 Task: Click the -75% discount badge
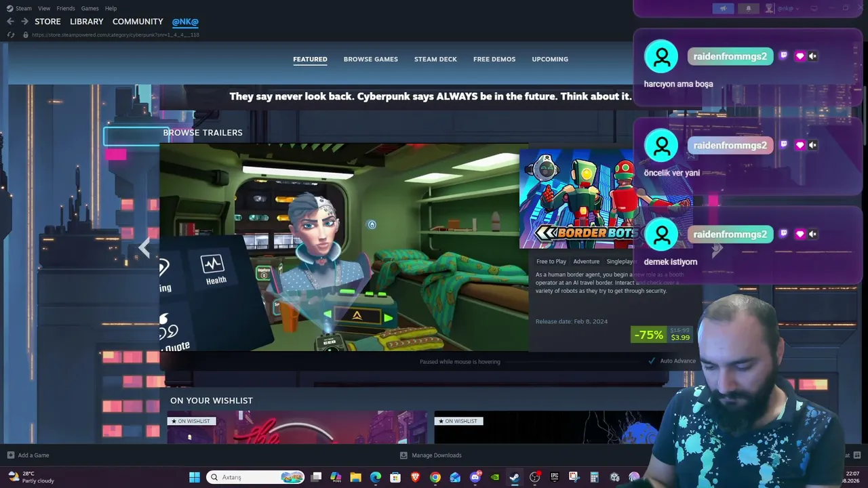click(x=648, y=335)
